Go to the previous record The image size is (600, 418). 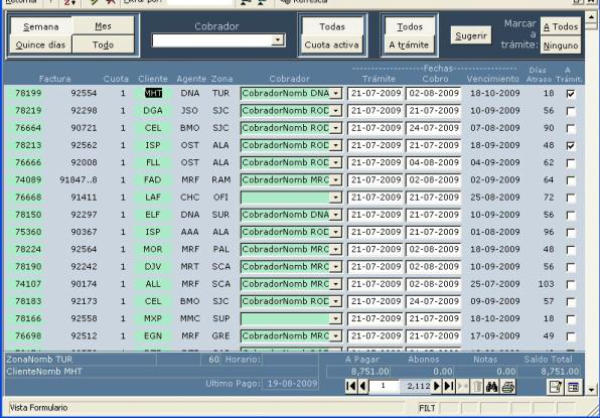[361, 386]
